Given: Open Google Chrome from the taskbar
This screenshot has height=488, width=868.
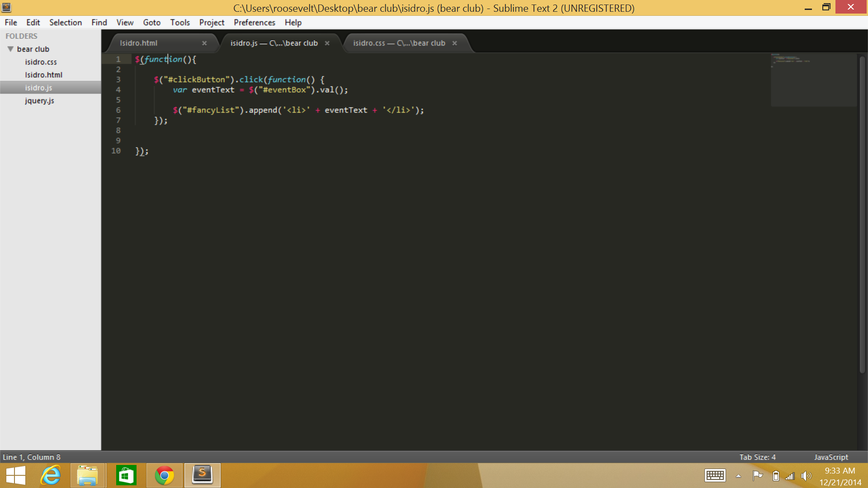Looking at the screenshot, I should (165, 475).
